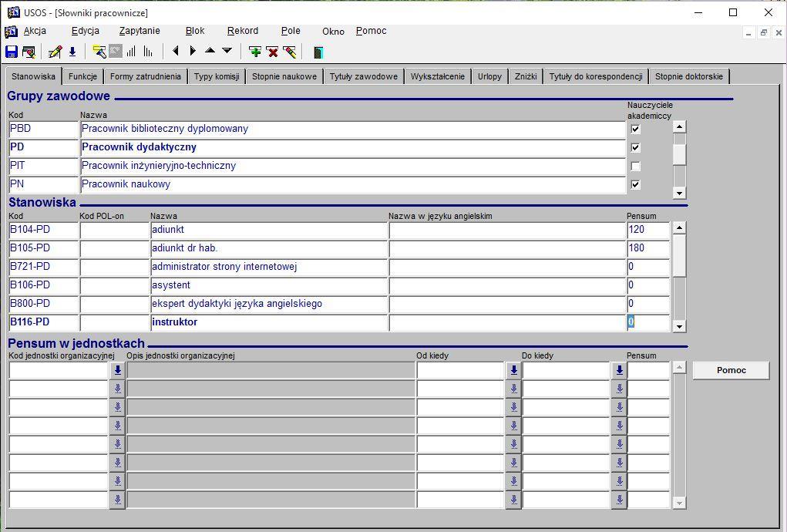This screenshot has width=787, height=532.
Task: Show list of values with blue down-arrow icon
Action: tap(72, 52)
